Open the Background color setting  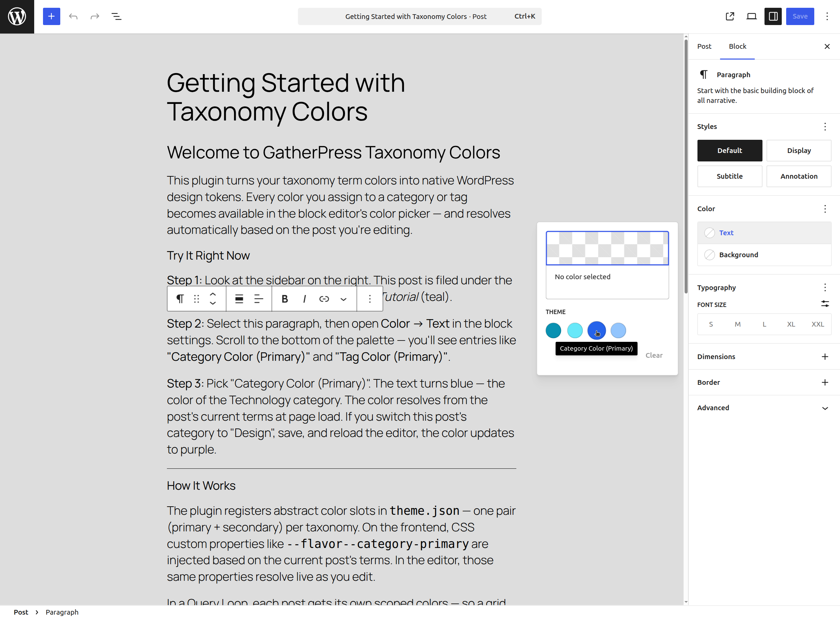coord(764,255)
